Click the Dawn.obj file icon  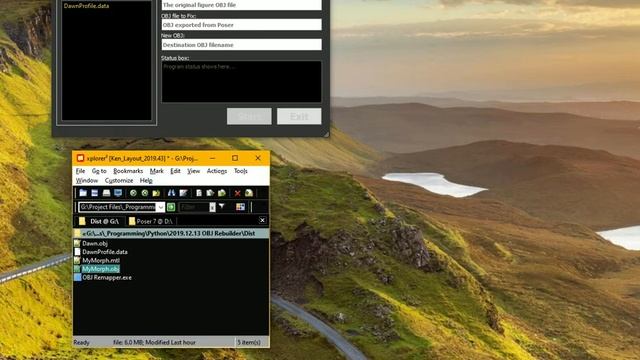[x=77, y=243]
